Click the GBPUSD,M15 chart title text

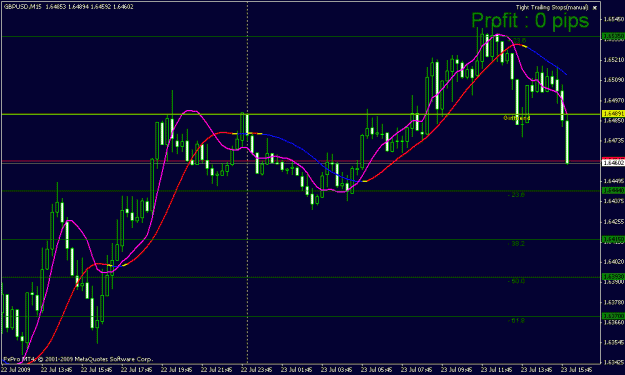coord(22,7)
